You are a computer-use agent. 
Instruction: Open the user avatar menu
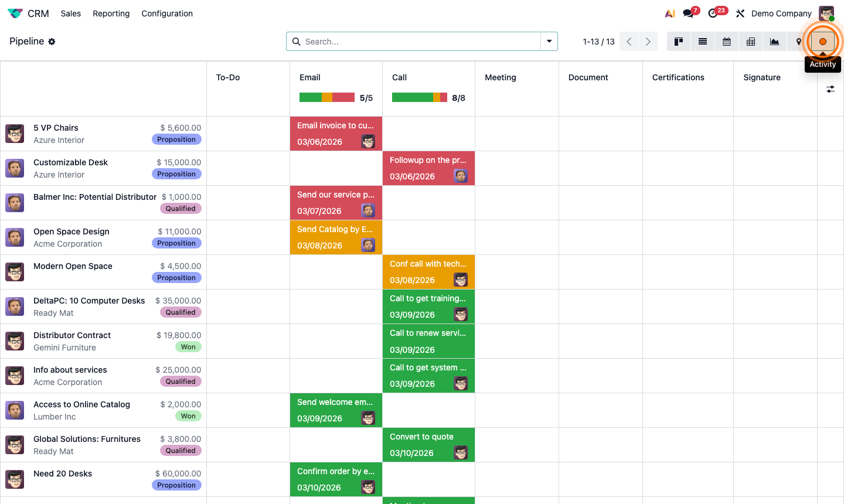pyautogui.click(x=826, y=13)
